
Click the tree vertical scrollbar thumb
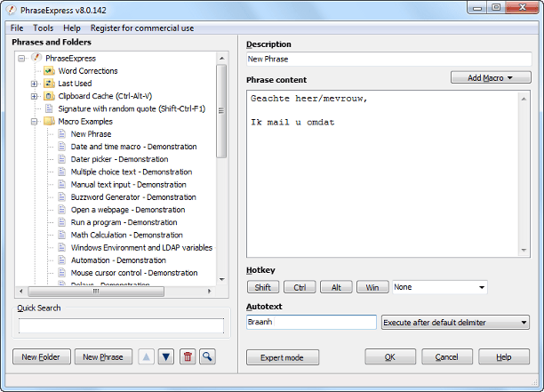pos(221,111)
